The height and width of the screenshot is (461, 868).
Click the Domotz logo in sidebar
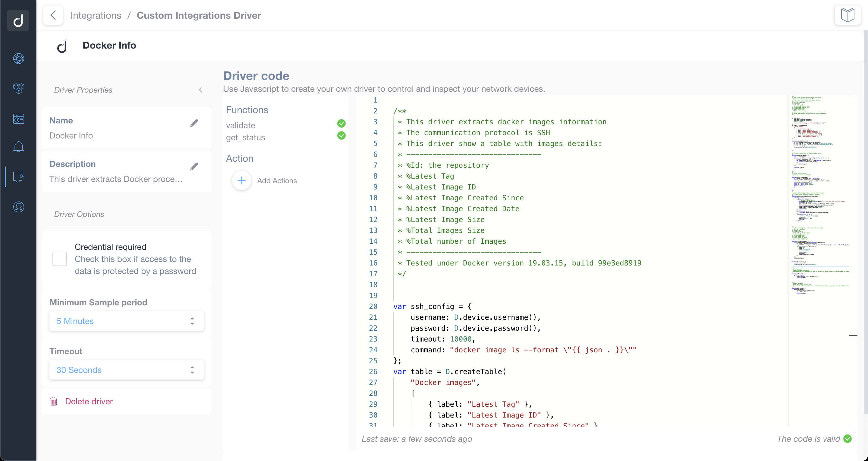click(18, 20)
